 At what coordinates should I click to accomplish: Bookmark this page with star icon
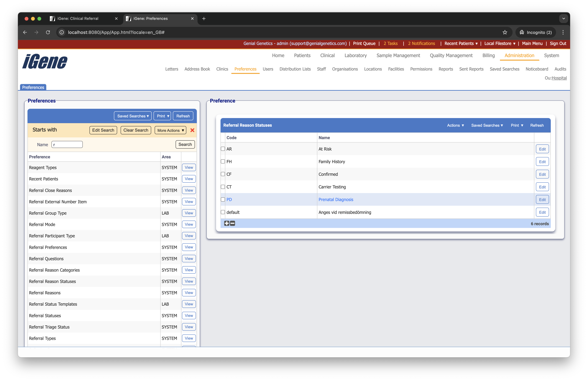pyautogui.click(x=505, y=32)
